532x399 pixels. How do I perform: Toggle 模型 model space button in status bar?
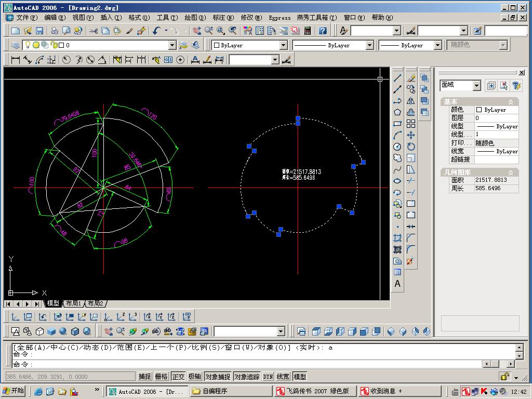tap(300, 376)
